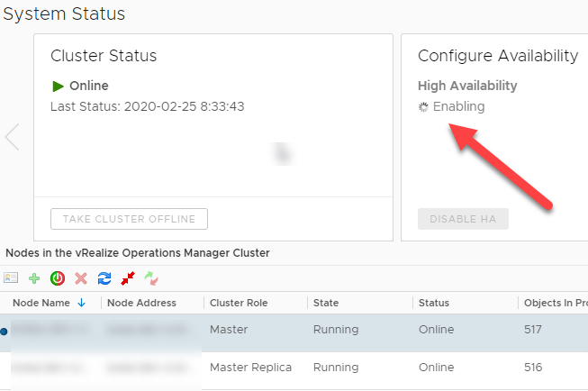Click the blue reload node icon
Viewport: 588px width, 391px height.
(104, 278)
